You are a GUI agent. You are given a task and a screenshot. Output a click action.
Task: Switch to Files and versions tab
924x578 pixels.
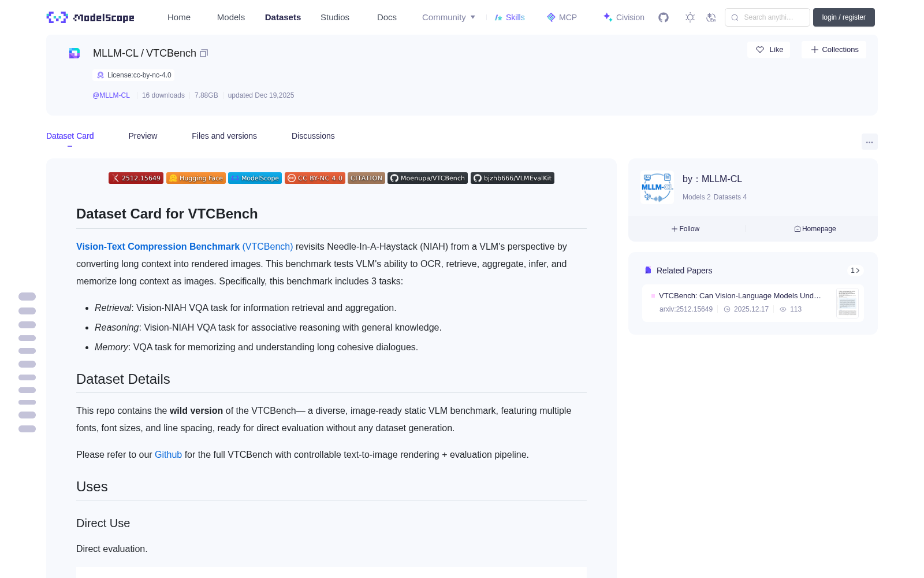(224, 136)
